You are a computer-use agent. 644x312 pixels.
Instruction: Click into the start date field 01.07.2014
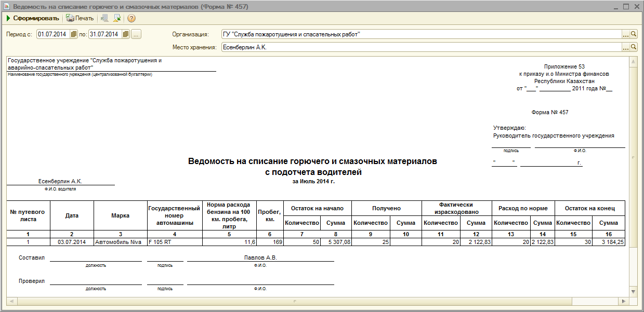click(52, 34)
